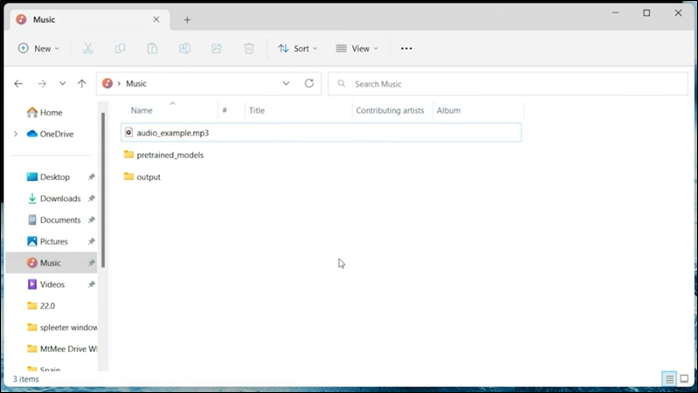Viewport: 698px width, 393px height.
Task: Sort by Contributing artists column header
Action: click(390, 110)
